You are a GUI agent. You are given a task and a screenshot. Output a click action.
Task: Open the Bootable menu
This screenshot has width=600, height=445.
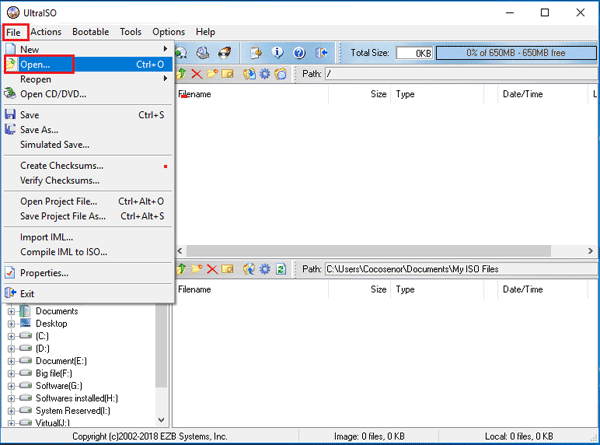click(x=90, y=32)
